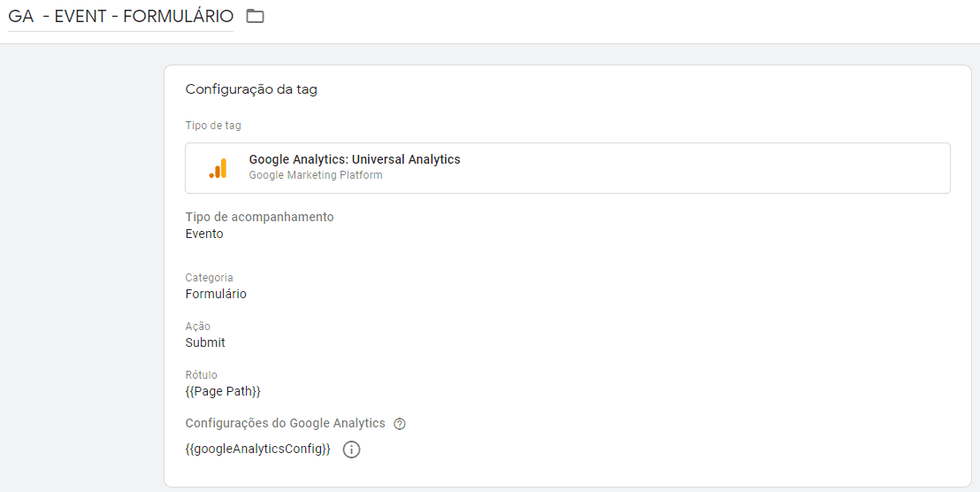Click the Tipo de tag label
Image resolution: width=980 pixels, height=492 pixels.
(x=213, y=126)
